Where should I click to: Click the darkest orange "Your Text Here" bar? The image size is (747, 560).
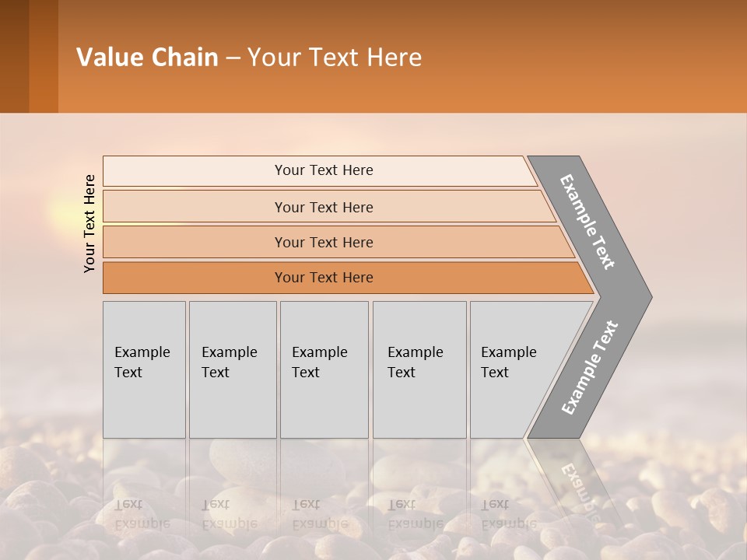(324, 278)
